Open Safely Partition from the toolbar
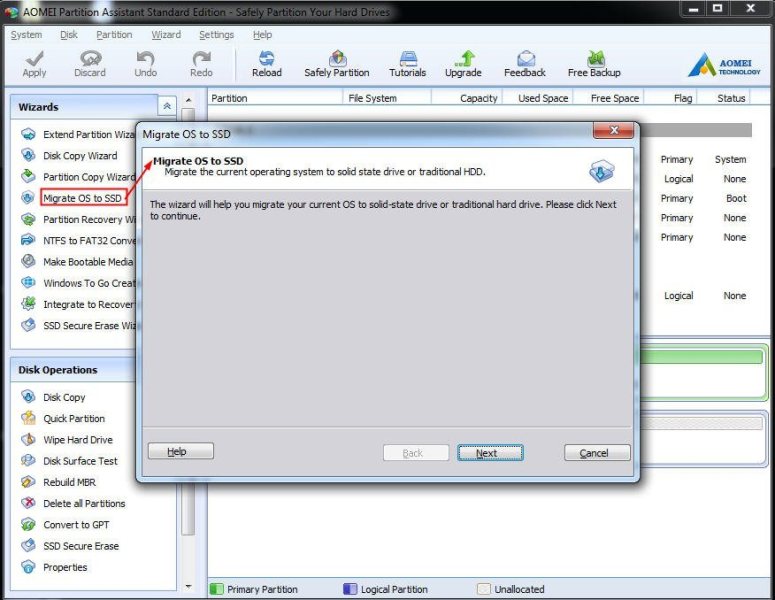This screenshot has width=775, height=600. (337, 64)
